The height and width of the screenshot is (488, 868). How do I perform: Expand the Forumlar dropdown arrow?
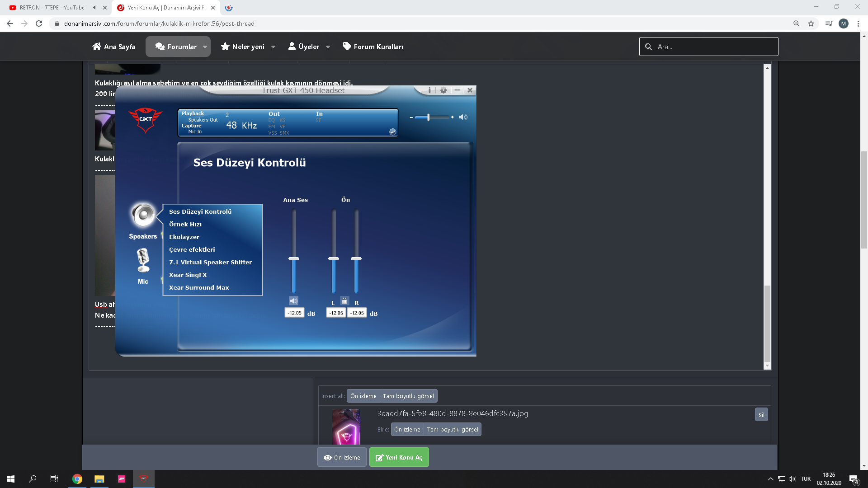[x=205, y=47]
